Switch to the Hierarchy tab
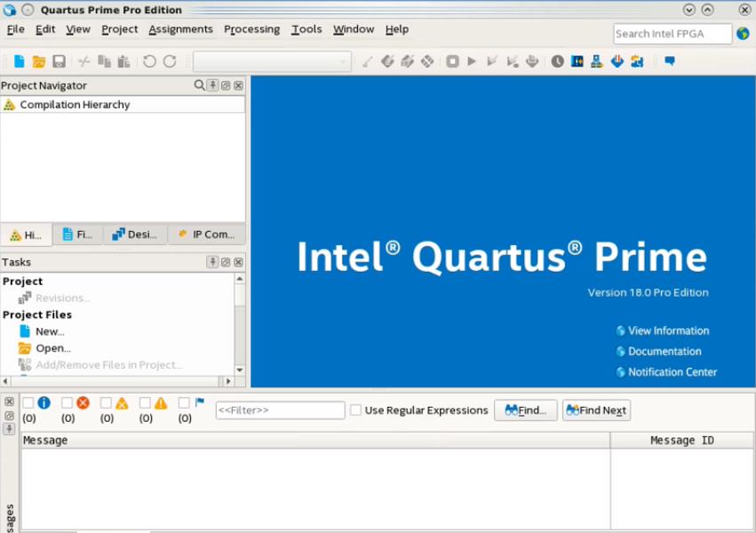 click(x=27, y=235)
